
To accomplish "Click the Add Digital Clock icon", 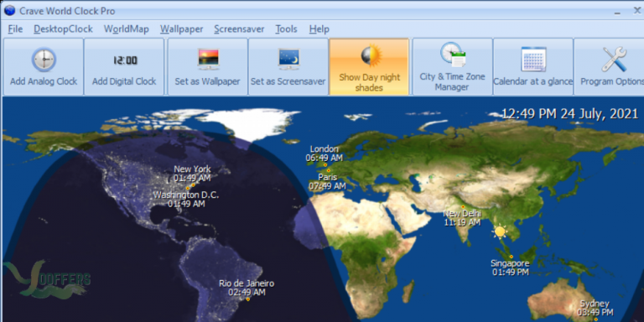I will point(125,60).
